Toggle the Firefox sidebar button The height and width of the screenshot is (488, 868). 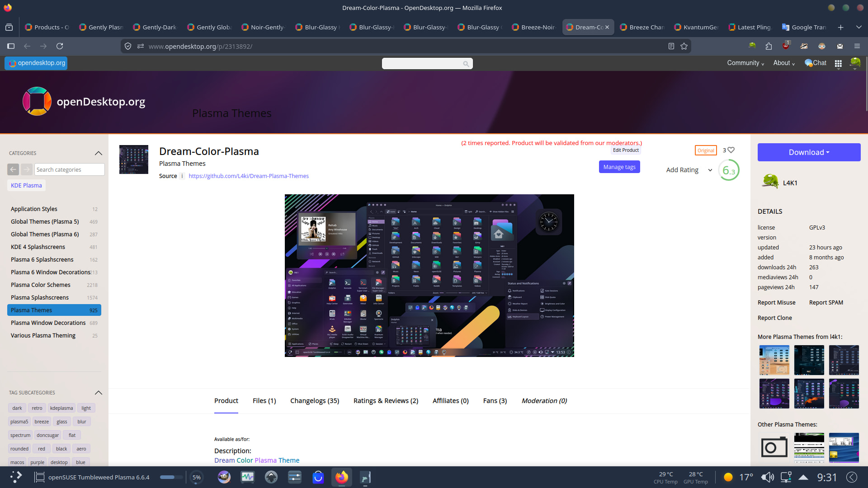[x=11, y=46]
